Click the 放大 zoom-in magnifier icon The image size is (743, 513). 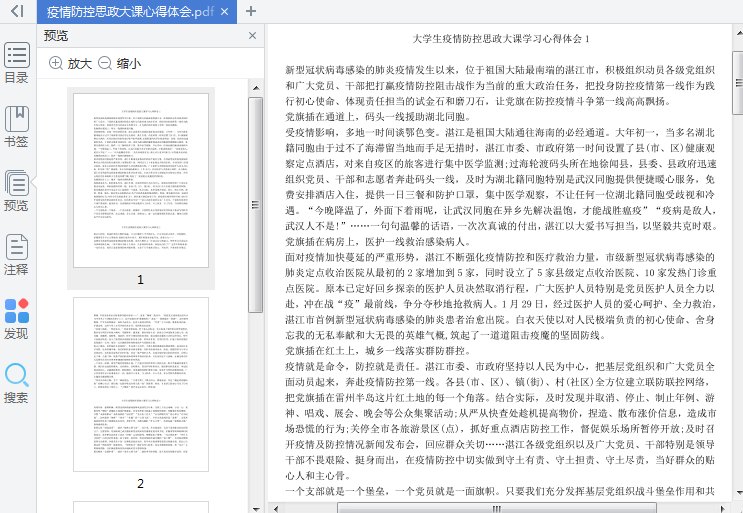click(56, 63)
